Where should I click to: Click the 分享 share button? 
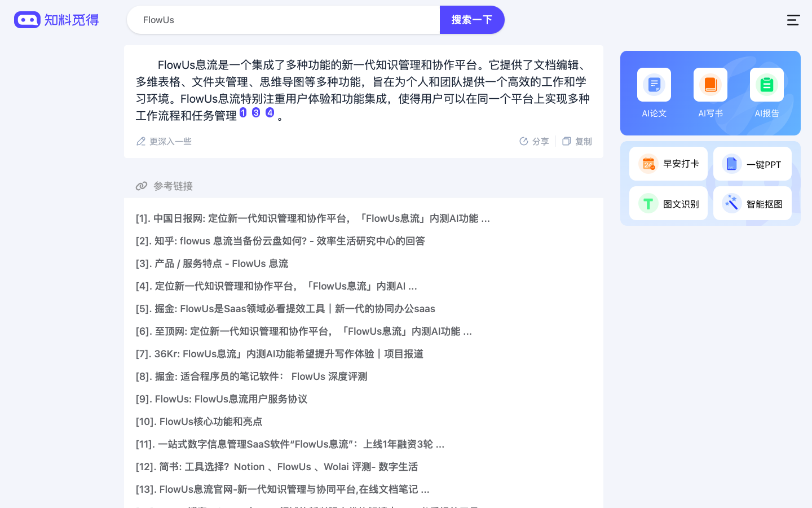click(534, 141)
